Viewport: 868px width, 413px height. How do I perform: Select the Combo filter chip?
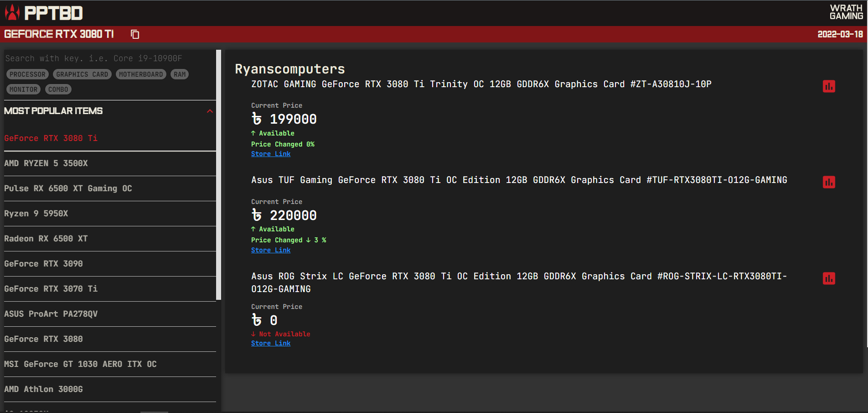pos(58,89)
